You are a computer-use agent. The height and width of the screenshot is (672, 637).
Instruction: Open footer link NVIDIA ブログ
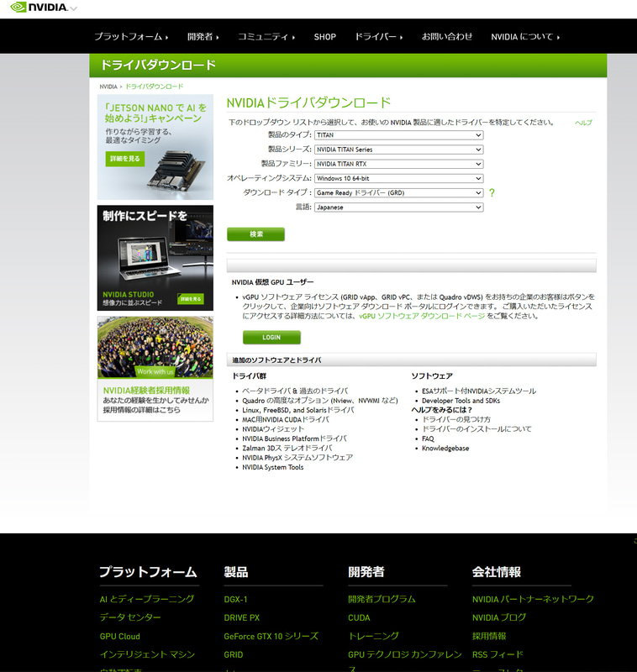[499, 617]
